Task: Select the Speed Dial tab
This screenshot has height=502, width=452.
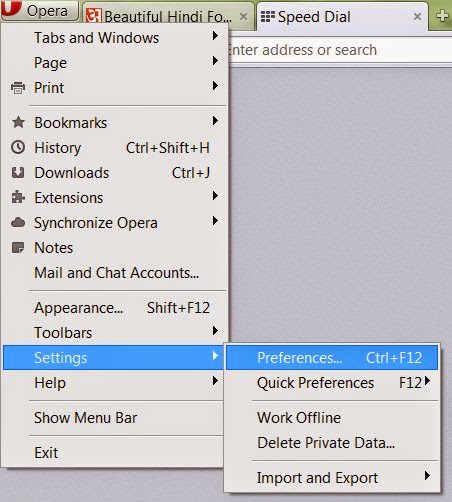Action: (342, 17)
